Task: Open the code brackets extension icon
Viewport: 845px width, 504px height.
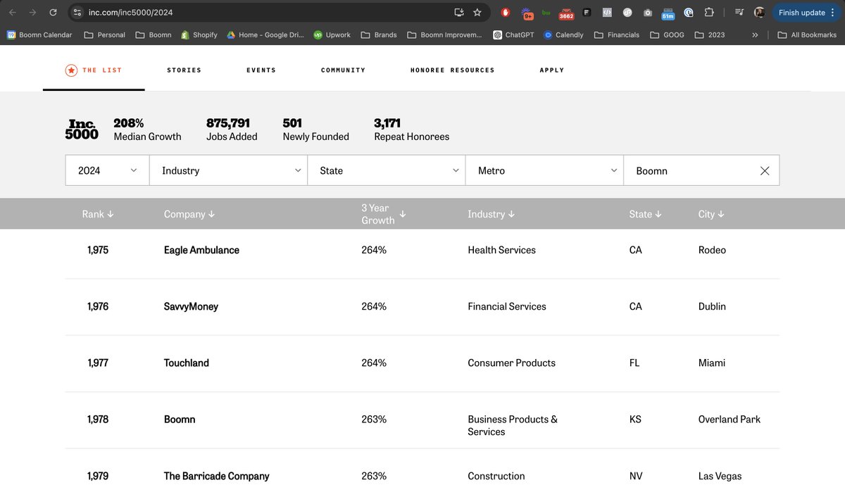Action: (606, 13)
